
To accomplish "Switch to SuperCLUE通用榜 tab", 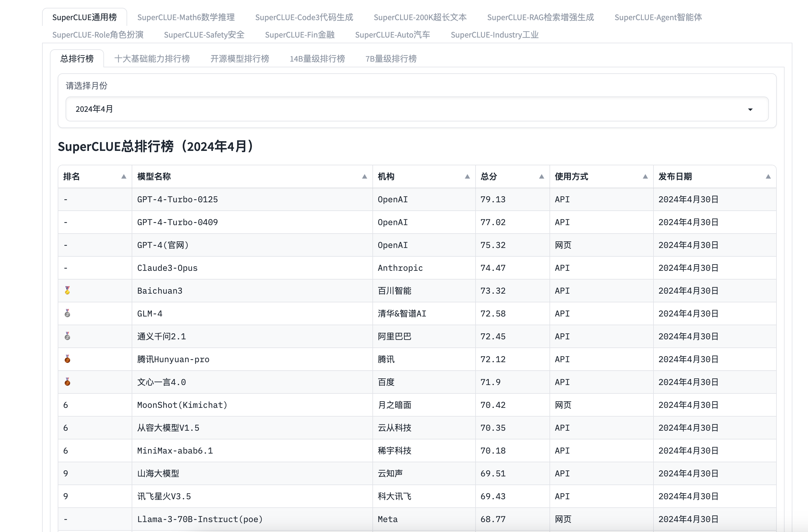I will point(84,17).
